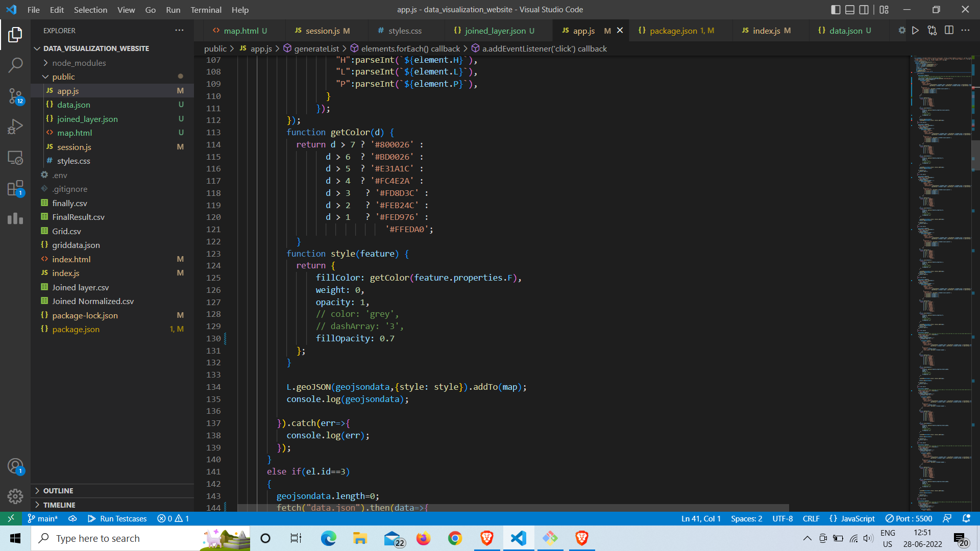Open the Terminal menu
Viewport: 980px width, 551px height.
(x=206, y=10)
